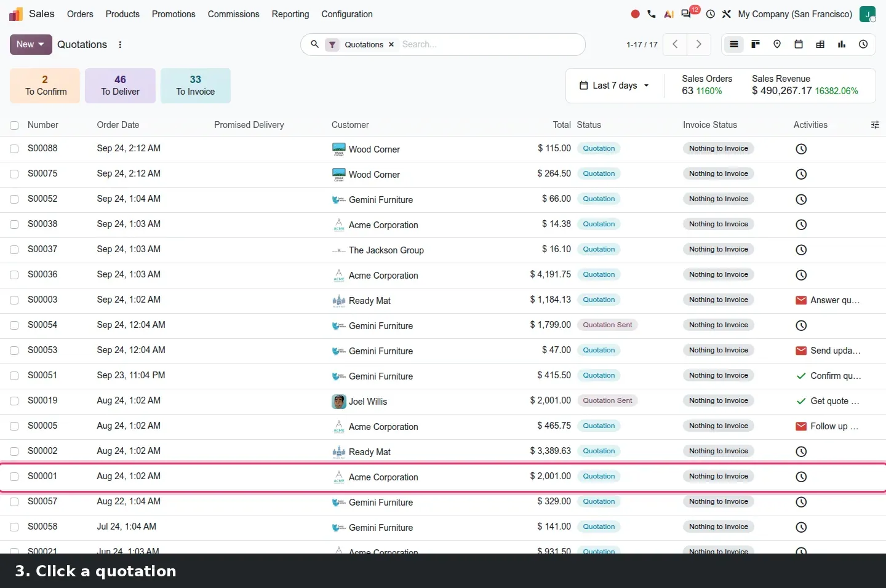Open the Quotations actions kebab menu
886x588 pixels.
[x=120, y=44]
